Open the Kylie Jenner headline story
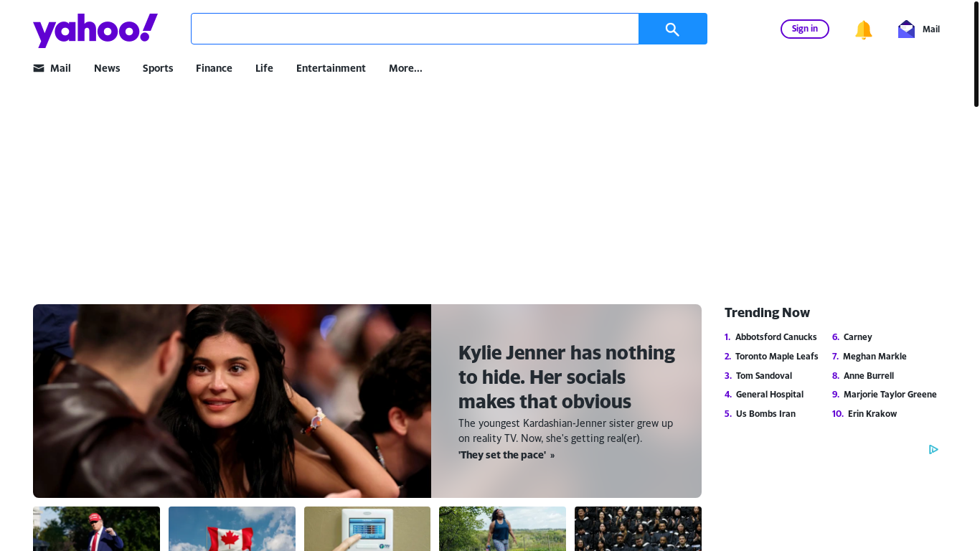The width and height of the screenshot is (980, 551). [x=567, y=377]
